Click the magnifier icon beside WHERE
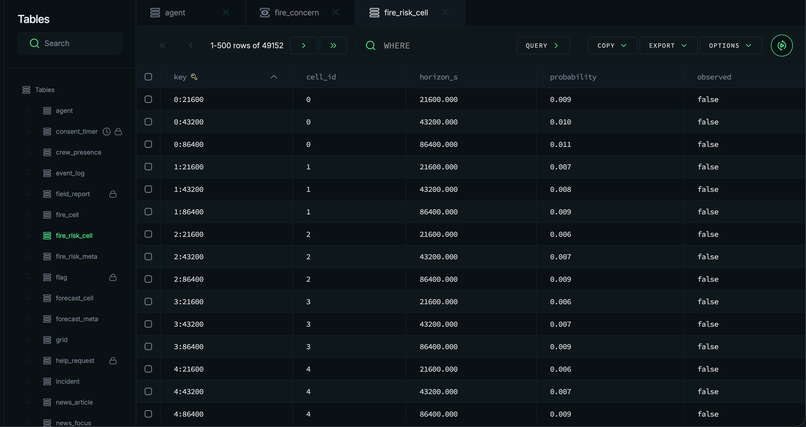 point(370,46)
